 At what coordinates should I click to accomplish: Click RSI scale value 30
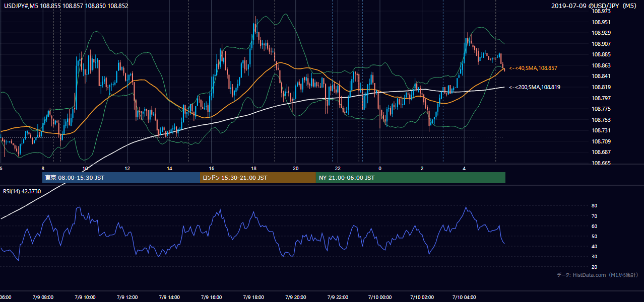click(595, 257)
